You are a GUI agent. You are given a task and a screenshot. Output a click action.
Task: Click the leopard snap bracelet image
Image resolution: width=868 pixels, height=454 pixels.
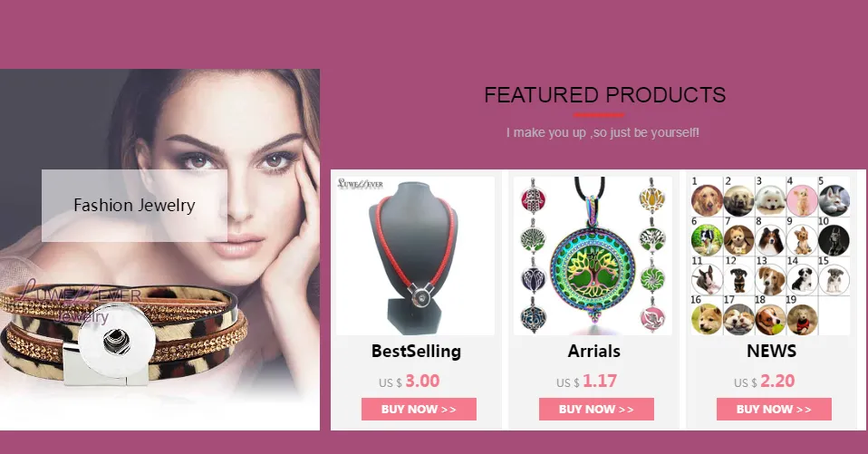click(x=123, y=333)
